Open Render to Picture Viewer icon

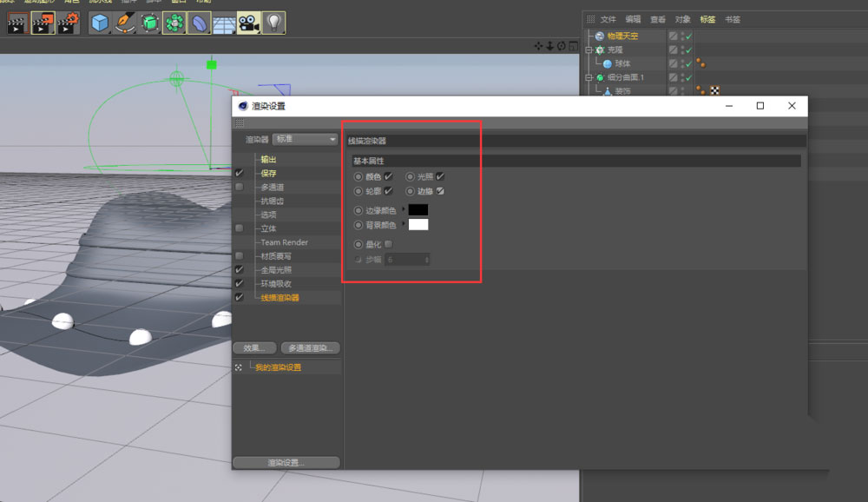pyautogui.click(x=41, y=24)
